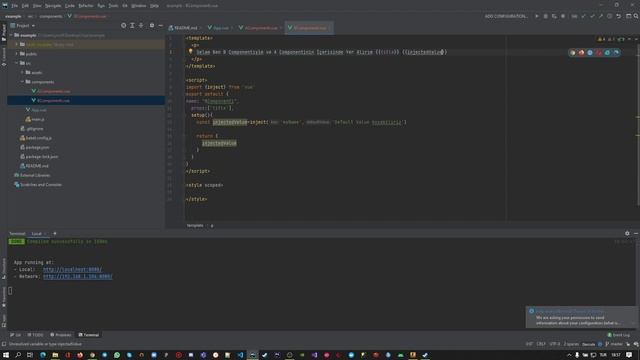Click 2 spaces indent in status bar

pos(571,344)
